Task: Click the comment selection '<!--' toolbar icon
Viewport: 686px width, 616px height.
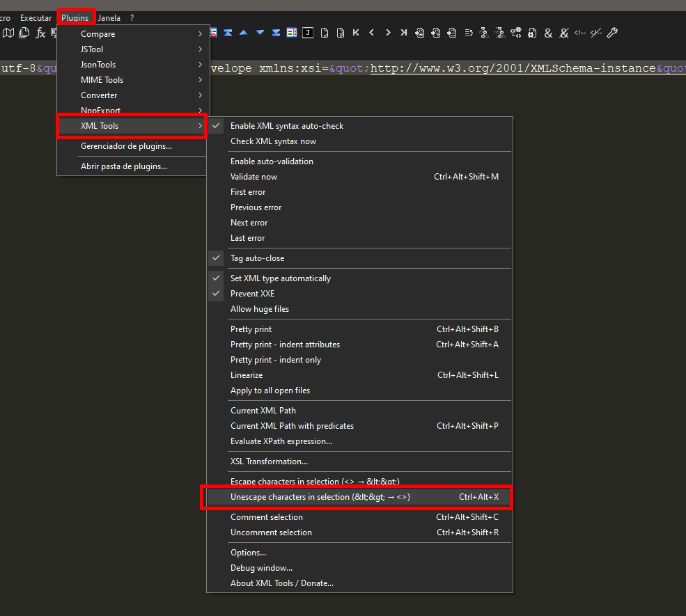Action: tap(580, 32)
